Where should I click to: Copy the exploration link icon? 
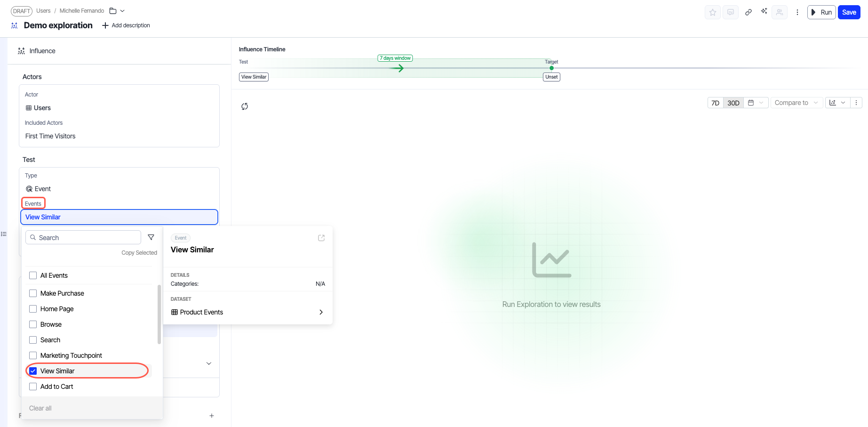(x=748, y=12)
